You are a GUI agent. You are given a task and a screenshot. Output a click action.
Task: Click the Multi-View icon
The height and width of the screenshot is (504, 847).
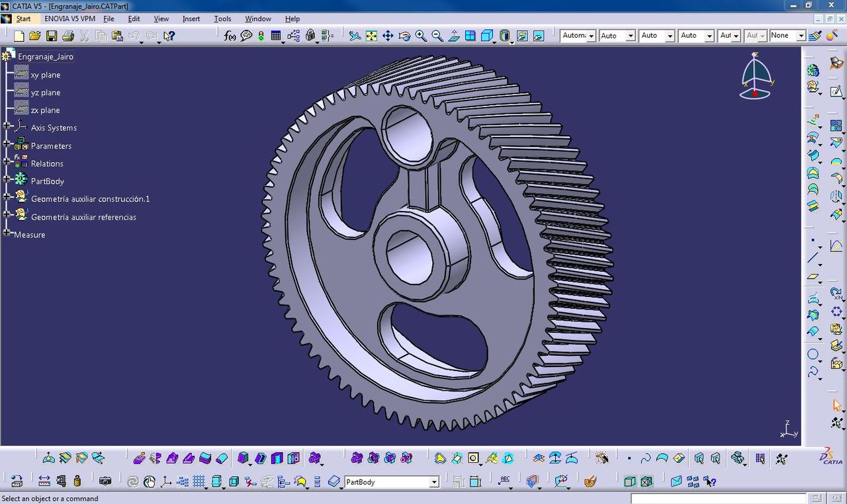point(470,36)
